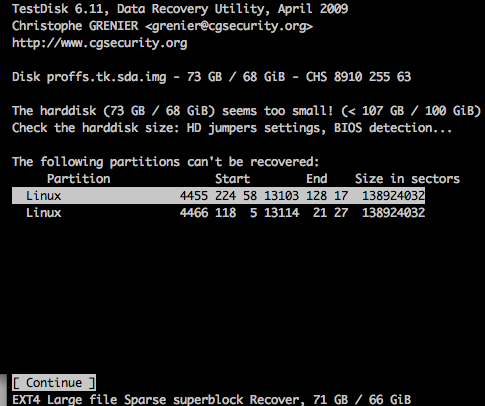Viewport: 485px width, 406px height.
Task: Select the second Linux partition row
Action: point(218,213)
